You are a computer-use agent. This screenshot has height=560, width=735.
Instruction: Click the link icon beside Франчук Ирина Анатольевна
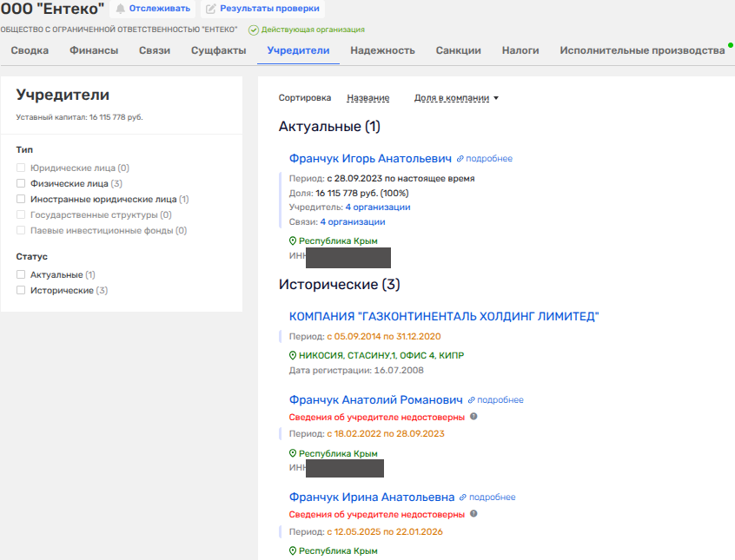463,497
